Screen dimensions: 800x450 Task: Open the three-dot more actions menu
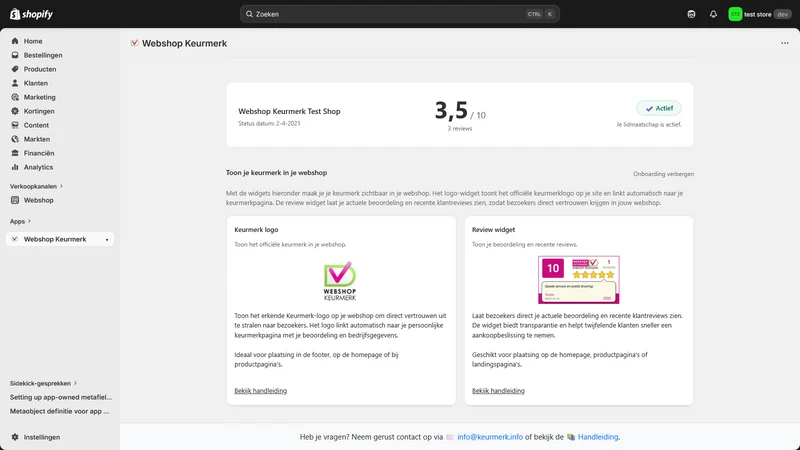pos(785,43)
